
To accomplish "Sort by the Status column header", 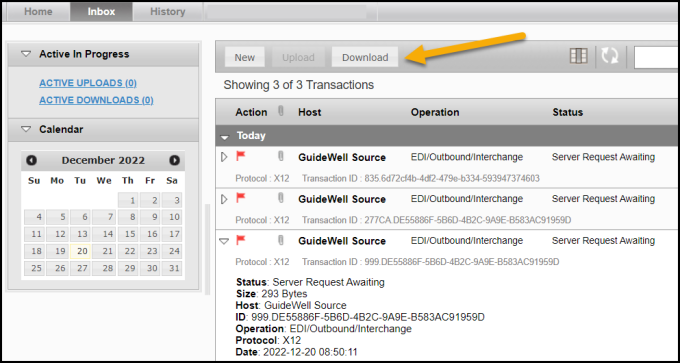I will pyautogui.click(x=568, y=112).
